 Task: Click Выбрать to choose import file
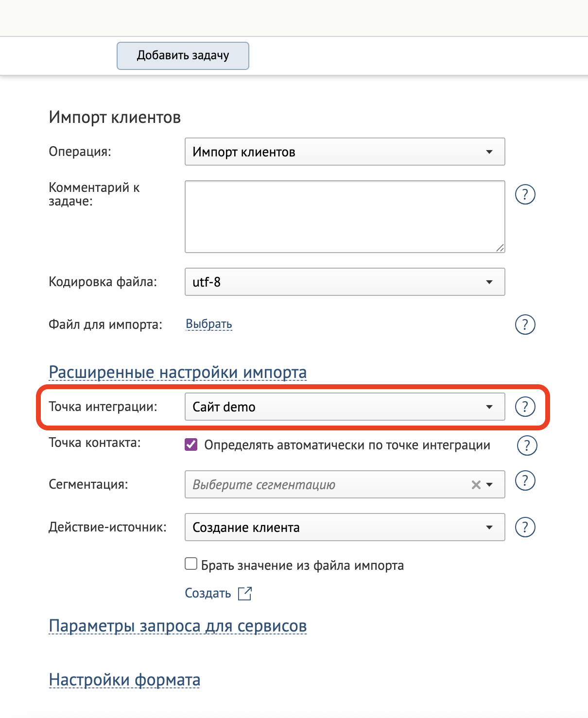coord(208,324)
